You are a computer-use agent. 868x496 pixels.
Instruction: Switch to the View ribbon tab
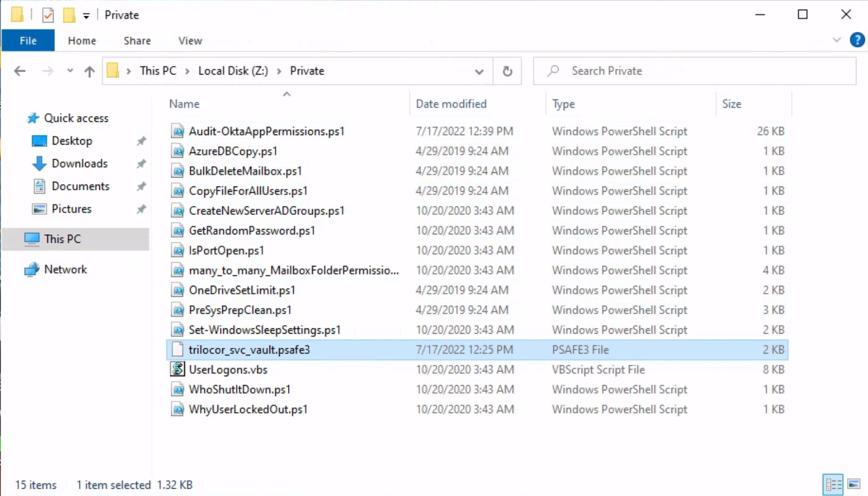click(190, 40)
